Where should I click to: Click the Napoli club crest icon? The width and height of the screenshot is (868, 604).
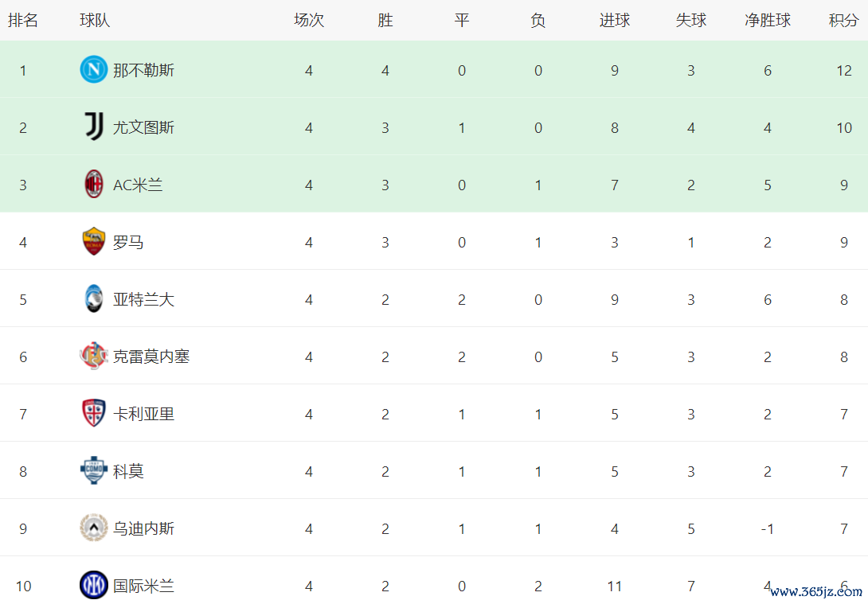tap(94, 70)
